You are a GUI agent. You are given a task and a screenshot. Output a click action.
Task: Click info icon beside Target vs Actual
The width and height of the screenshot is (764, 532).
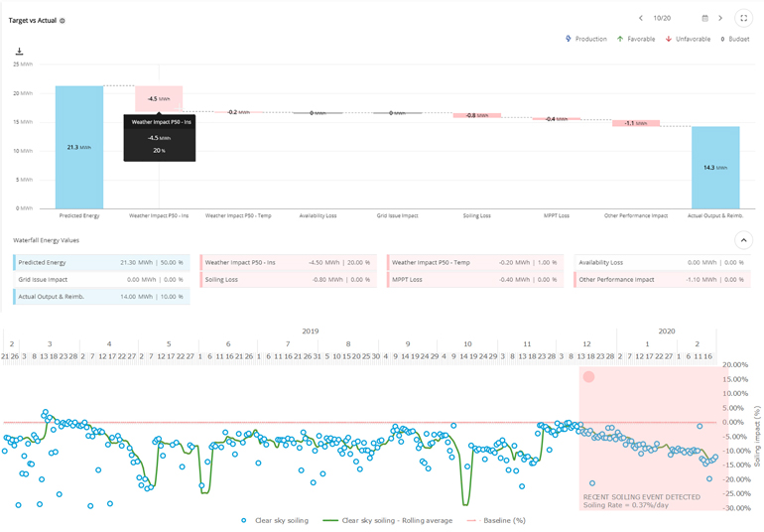[x=63, y=20]
